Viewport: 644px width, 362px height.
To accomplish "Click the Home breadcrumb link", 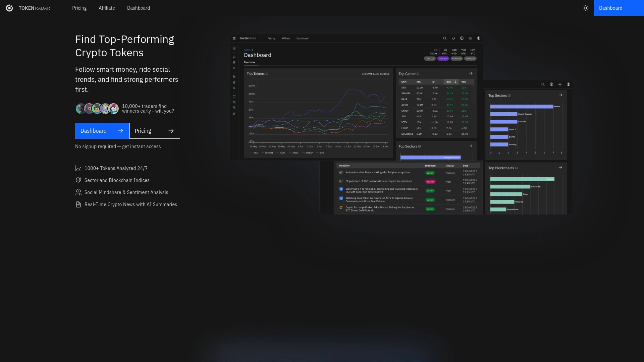I will pyautogui.click(x=247, y=50).
